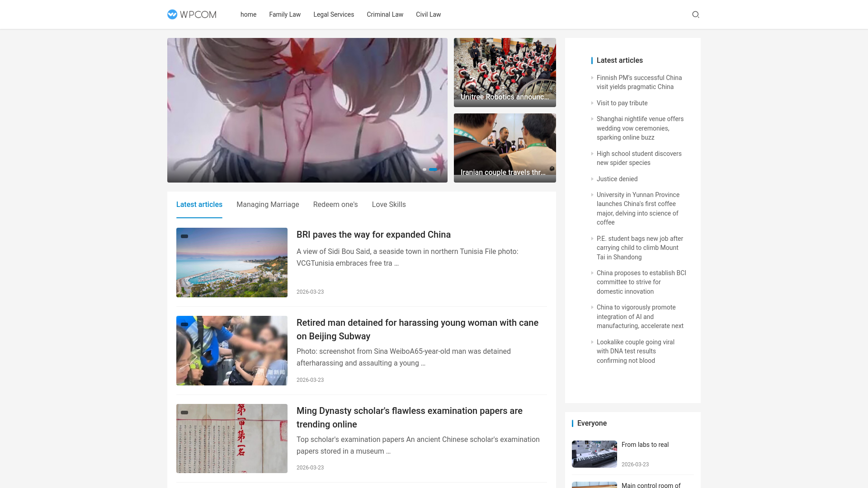Open Civil Law menu
Viewport: 868px width, 488px height.
click(x=428, y=14)
